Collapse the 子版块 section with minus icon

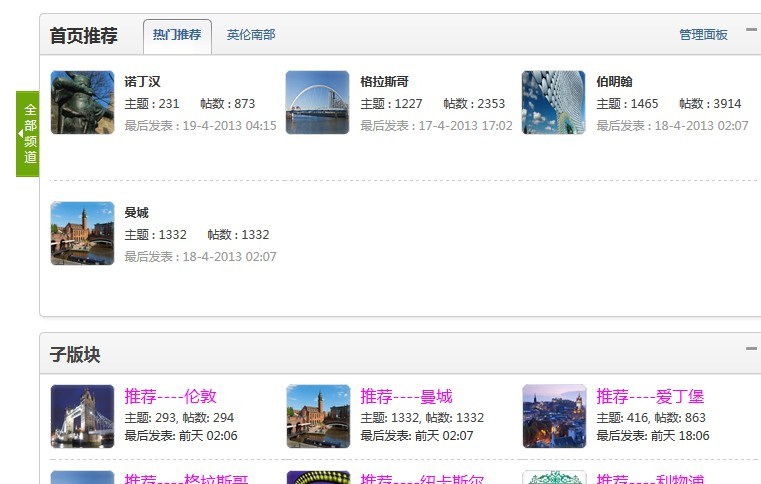pos(751,349)
